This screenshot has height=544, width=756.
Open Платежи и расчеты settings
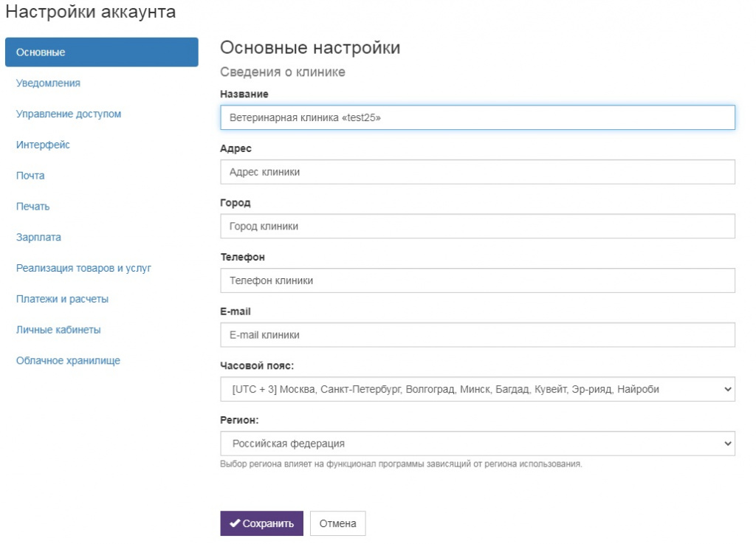click(62, 299)
